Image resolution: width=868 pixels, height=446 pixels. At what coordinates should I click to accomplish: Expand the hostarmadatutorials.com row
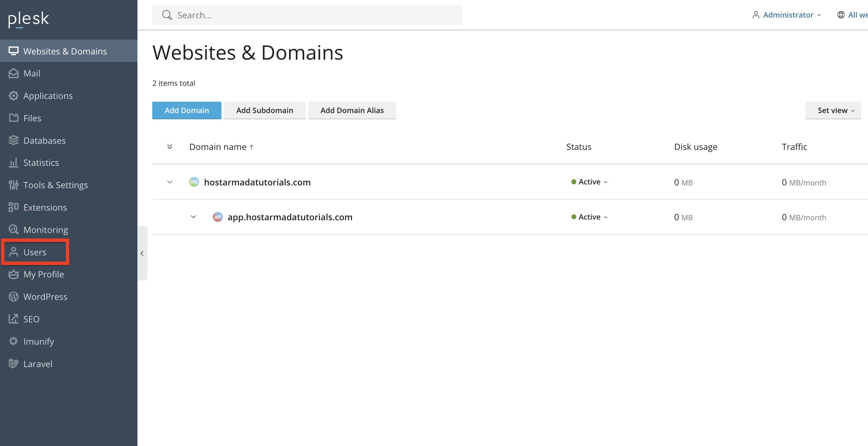(170, 182)
